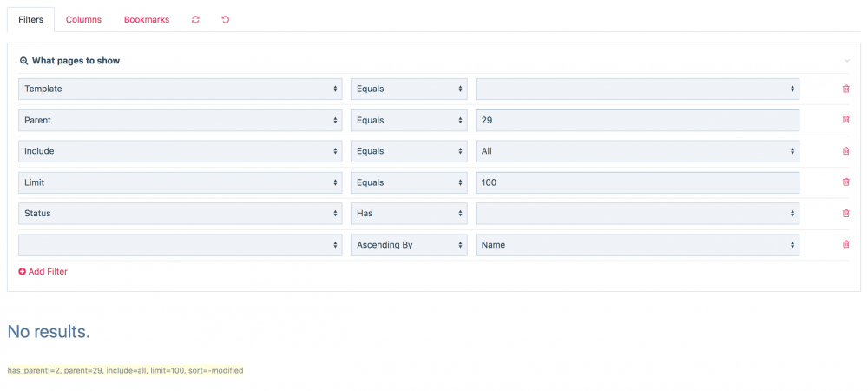Open the Bookmarks tab
868x391 pixels.
(147, 19)
